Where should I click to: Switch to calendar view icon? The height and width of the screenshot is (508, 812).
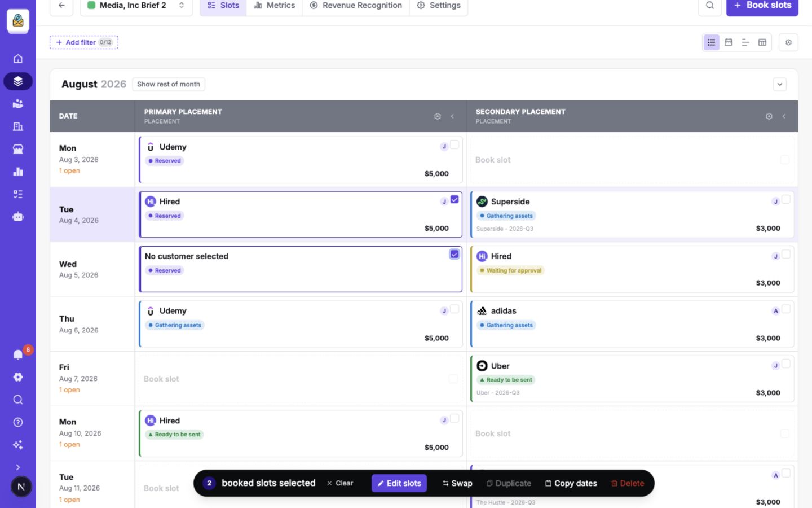click(729, 42)
